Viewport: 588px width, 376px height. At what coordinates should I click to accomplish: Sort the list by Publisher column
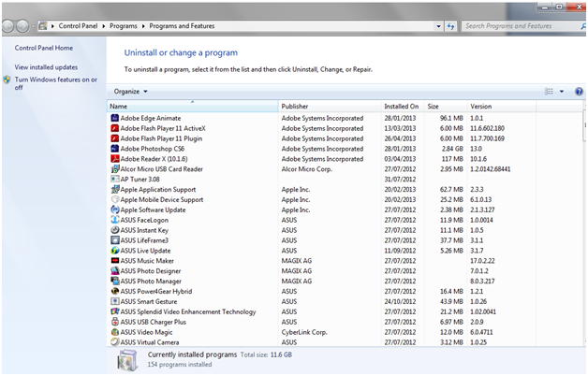tap(330, 107)
